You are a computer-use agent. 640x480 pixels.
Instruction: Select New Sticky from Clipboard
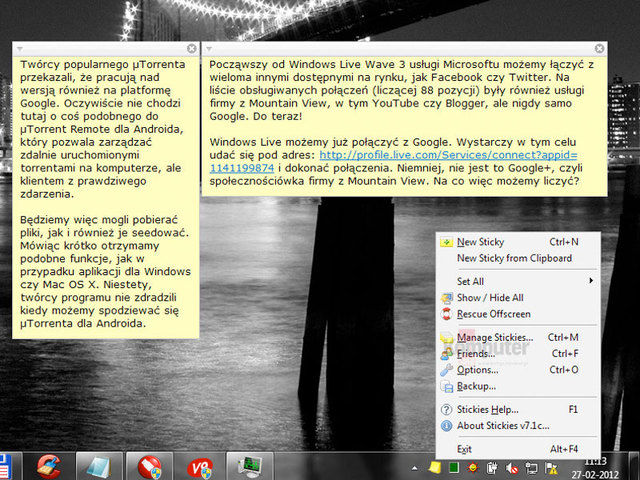(x=518, y=258)
